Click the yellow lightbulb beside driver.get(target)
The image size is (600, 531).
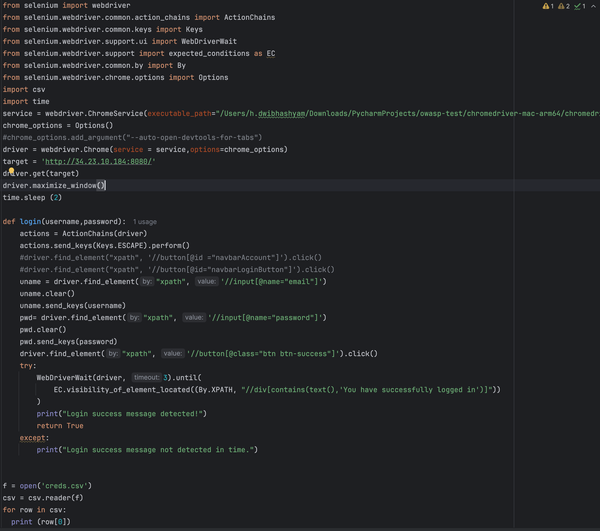tap(9, 172)
